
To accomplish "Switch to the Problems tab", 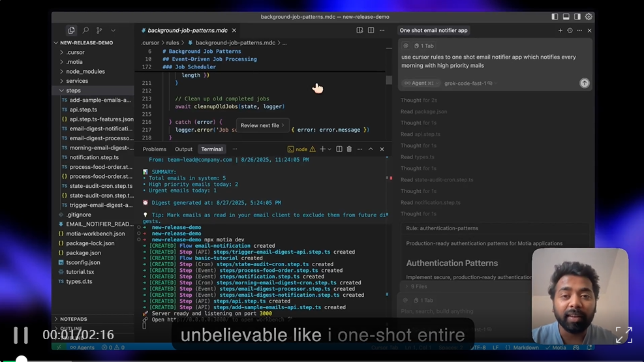I will point(155,149).
